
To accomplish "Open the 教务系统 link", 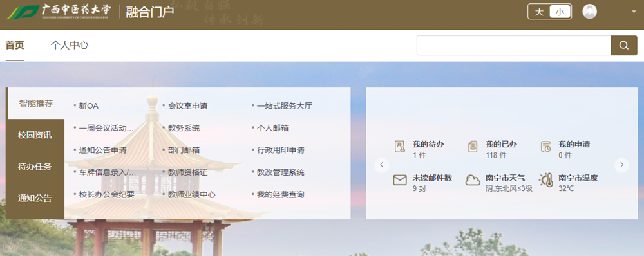I will tap(184, 128).
